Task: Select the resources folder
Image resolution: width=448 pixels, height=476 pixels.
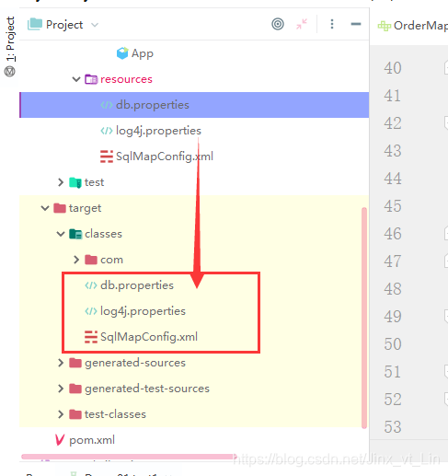Action: (x=126, y=79)
